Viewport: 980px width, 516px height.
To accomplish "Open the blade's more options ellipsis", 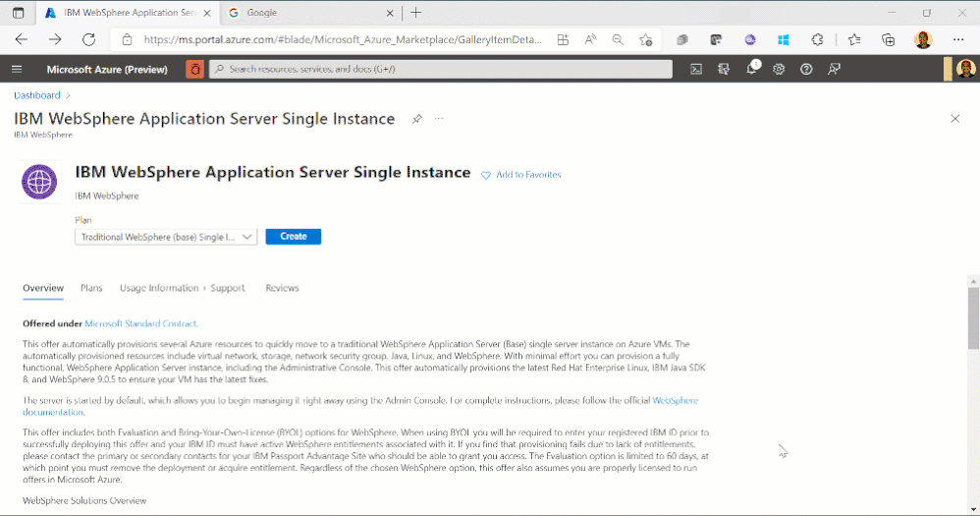I will click(x=439, y=118).
